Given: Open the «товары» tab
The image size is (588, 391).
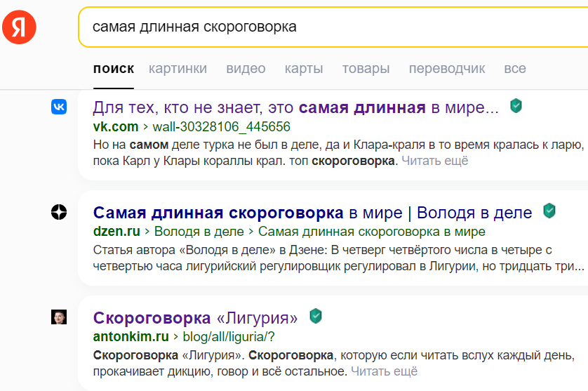Looking at the screenshot, I should click(x=366, y=69).
